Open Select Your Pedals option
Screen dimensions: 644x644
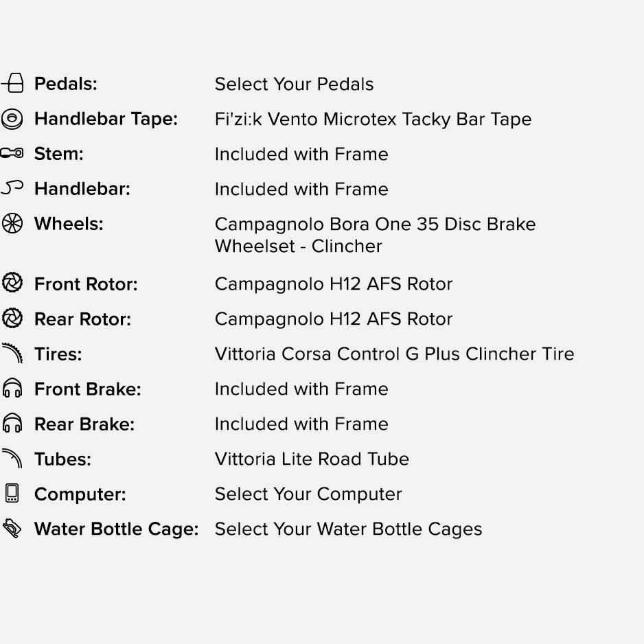click(x=294, y=84)
